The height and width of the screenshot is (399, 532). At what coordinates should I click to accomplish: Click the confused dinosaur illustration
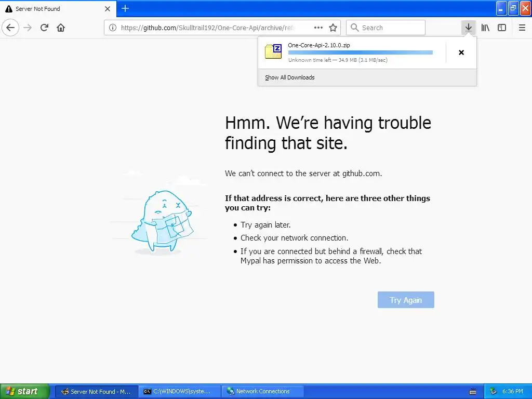[162, 222]
